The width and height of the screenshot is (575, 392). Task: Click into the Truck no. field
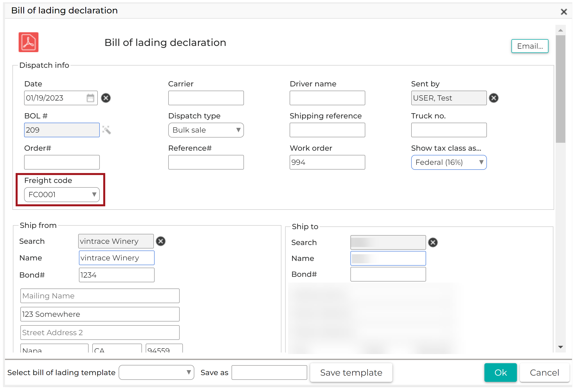(x=449, y=130)
